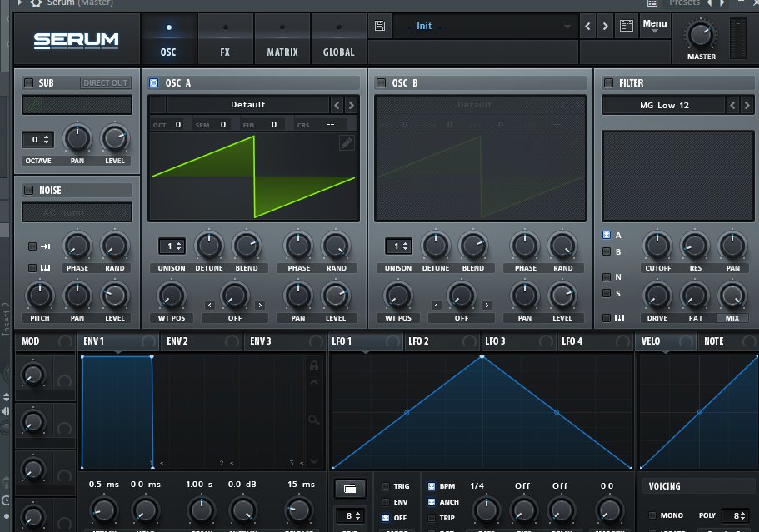The height and width of the screenshot is (532, 759).
Task: Toggle the ENV1 lock icon
Action: [314, 365]
